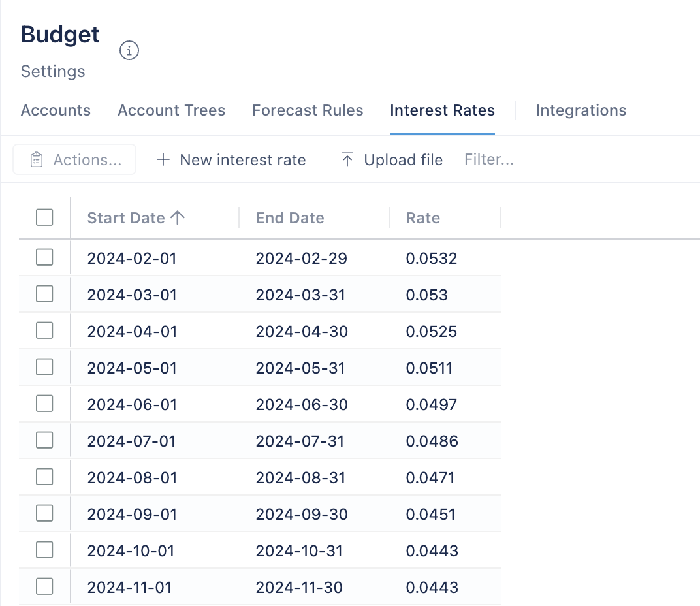
Task: Check the checkbox for the 2024-02-01 row
Action: point(44,257)
